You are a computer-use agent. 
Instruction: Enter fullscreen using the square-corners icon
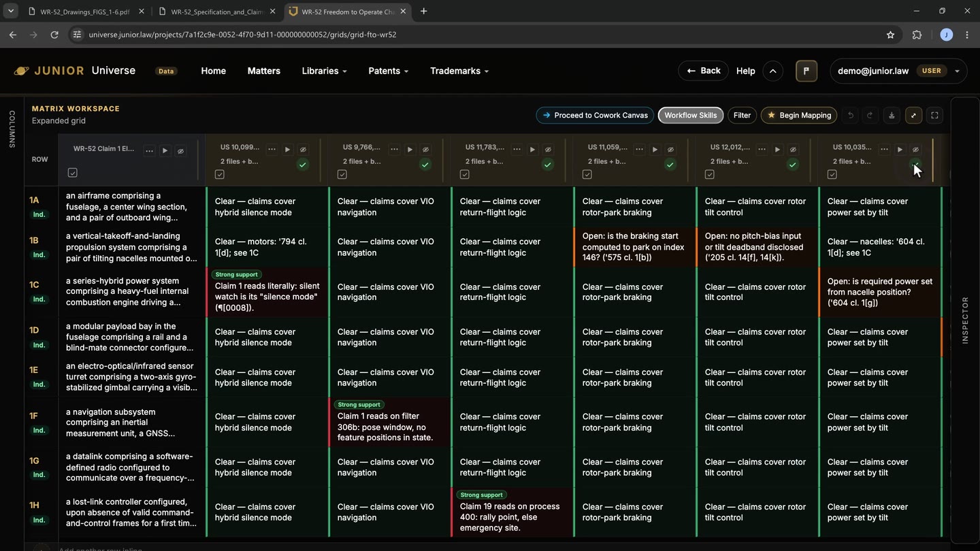(935, 115)
